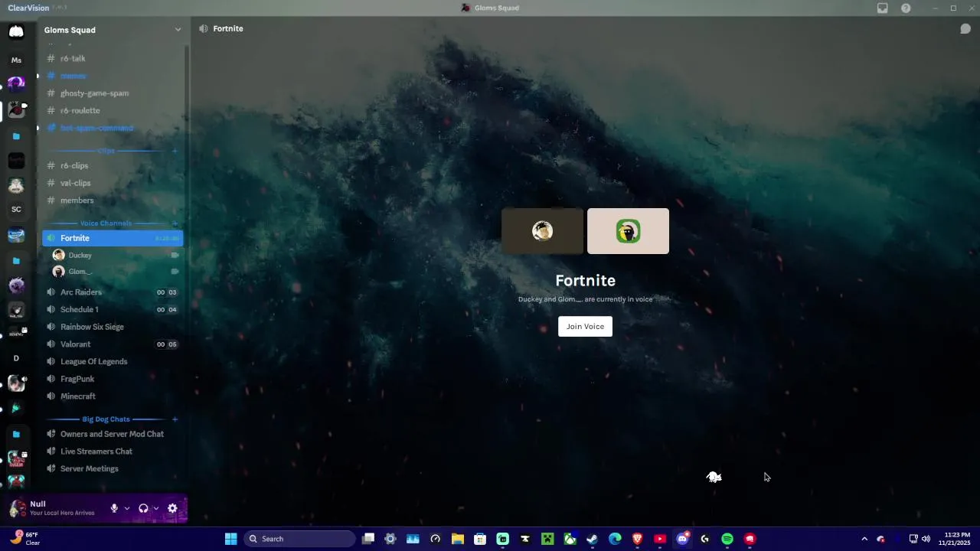Open Spotify from the taskbar

[727, 539]
